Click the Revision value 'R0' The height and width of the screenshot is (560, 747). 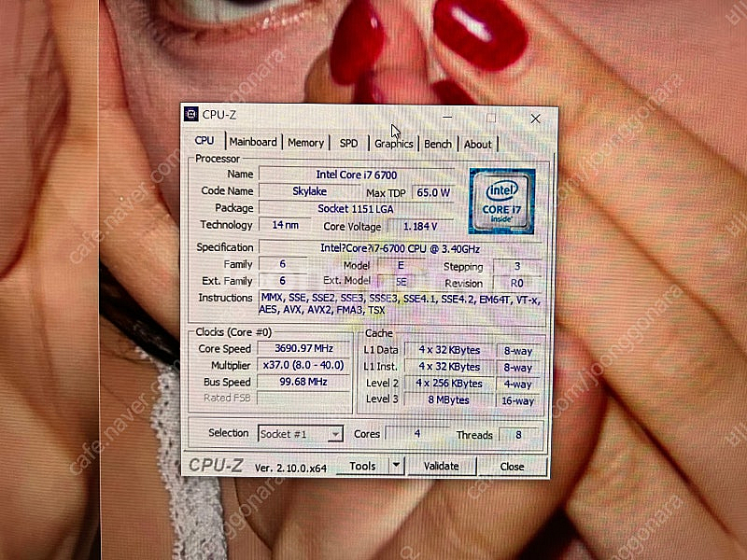coord(517,284)
